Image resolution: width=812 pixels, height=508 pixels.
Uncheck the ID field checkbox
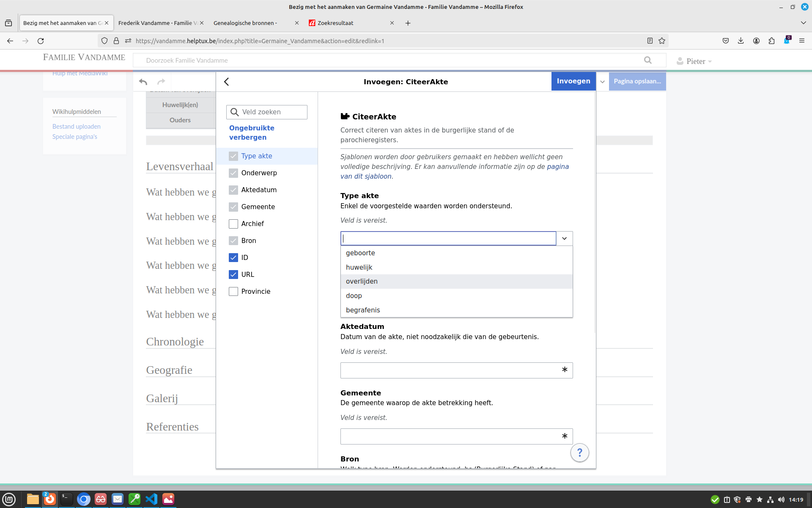click(x=233, y=257)
